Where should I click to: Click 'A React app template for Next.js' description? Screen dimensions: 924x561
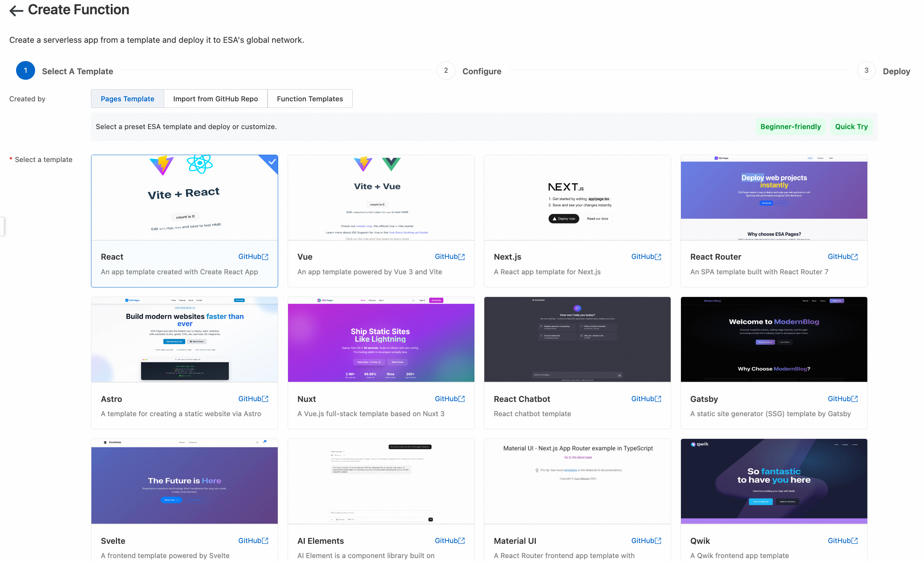547,272
